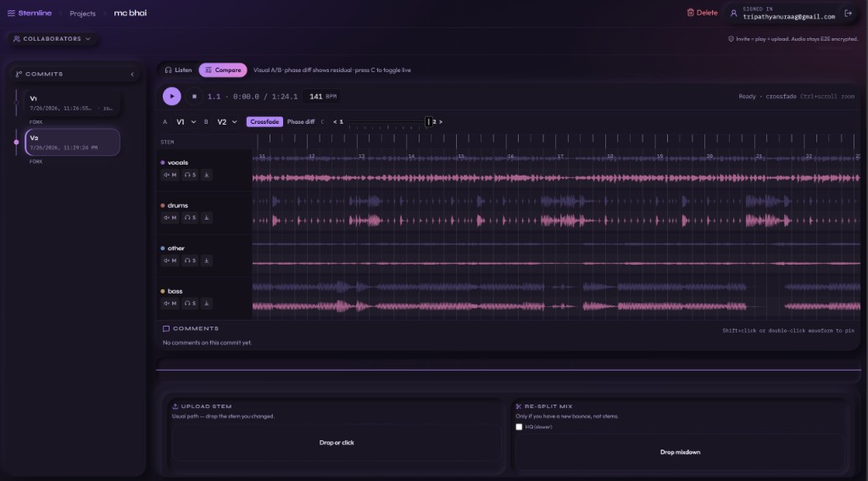Image resolution: width=868 pixels, height=481 pixels.
Task: Click the Commits branch icon
Action: [19, 74]
